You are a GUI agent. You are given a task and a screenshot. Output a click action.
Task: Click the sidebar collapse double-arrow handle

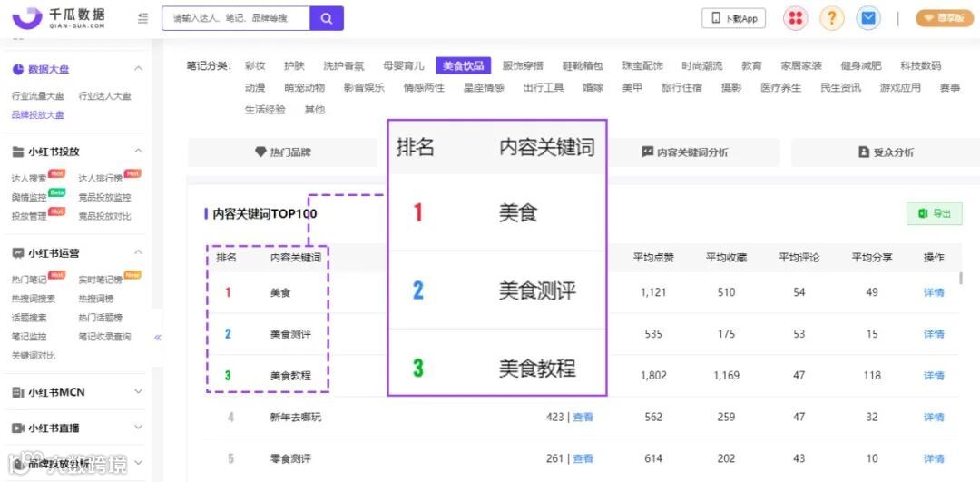point(158,338)
